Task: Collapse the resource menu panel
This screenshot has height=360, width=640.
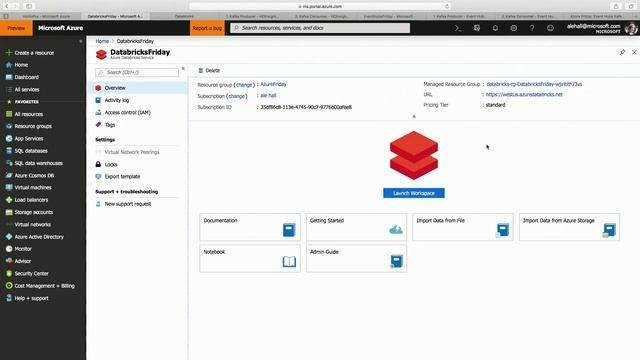Action: point(183,69)
